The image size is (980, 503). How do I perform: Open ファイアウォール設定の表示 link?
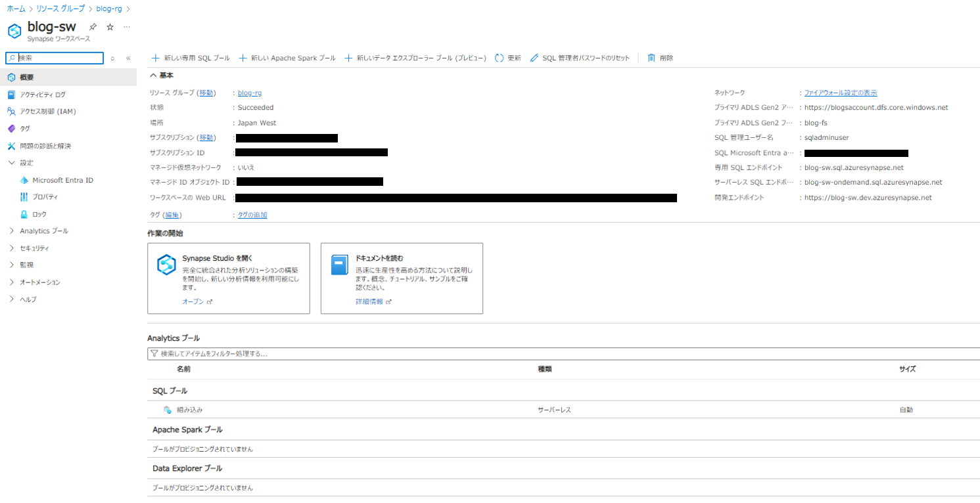pos(841,93)
